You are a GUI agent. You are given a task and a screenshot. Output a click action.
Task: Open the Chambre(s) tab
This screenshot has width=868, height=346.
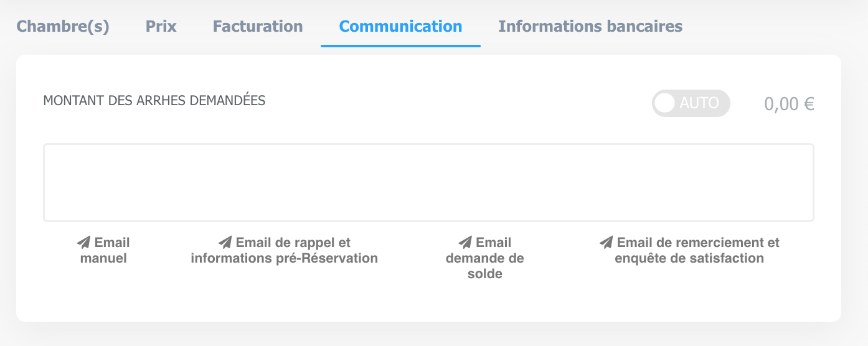pyautogui.click(x=63, y=27)
